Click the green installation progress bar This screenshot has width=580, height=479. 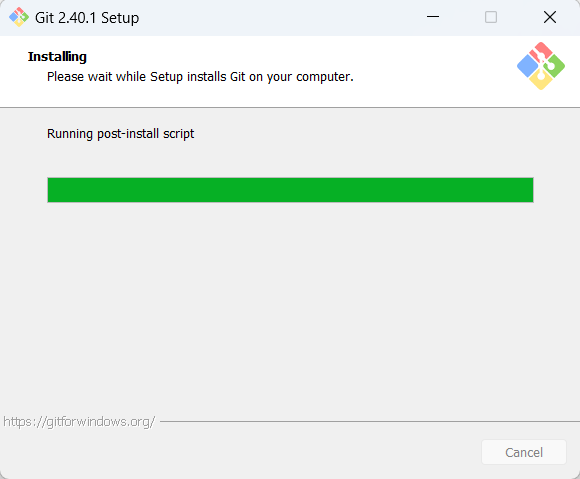[290, 190]
